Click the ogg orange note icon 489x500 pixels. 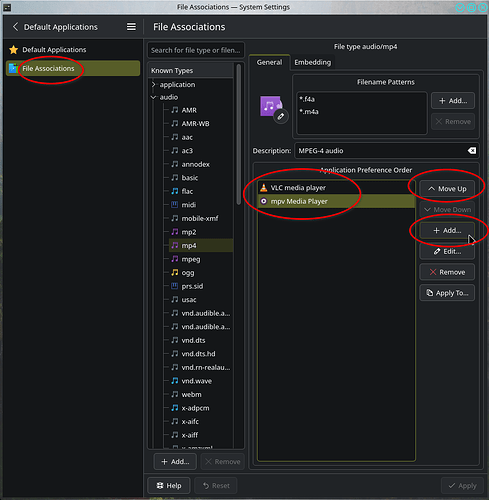175,272
